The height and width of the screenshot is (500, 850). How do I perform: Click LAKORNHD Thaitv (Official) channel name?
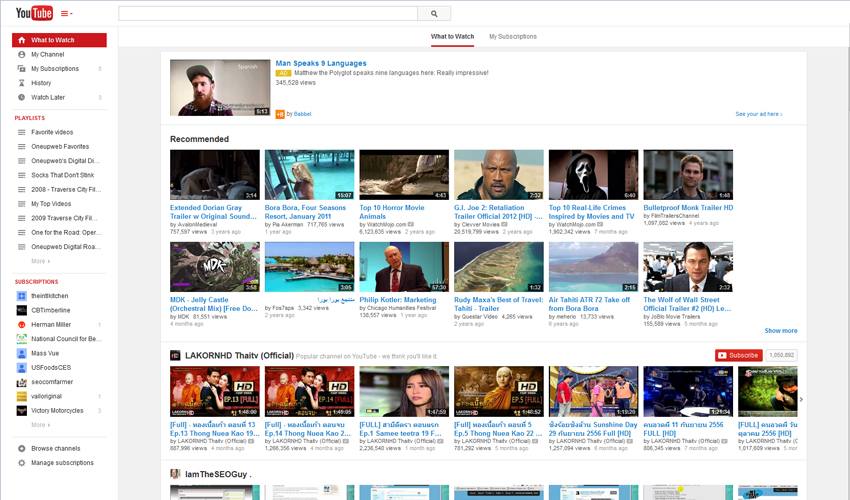pyautogui.click(x=239, y=356)
